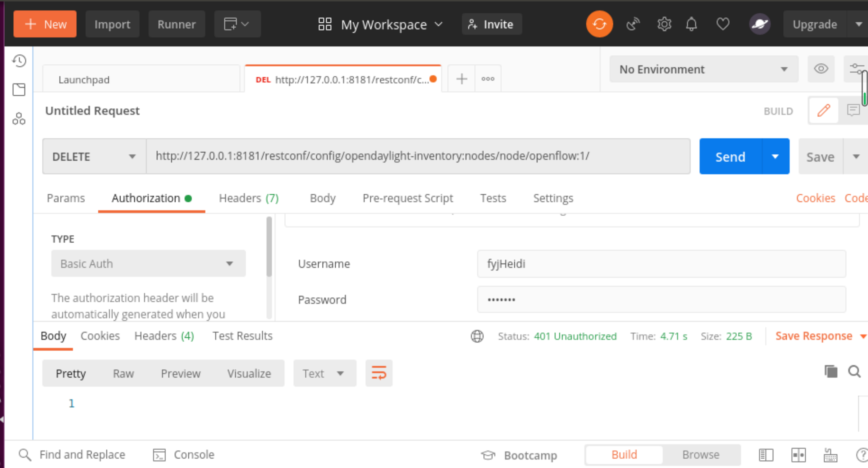Expand the No Environment dropdown
The image size is (868, 468).
click(x=703, y=69)
